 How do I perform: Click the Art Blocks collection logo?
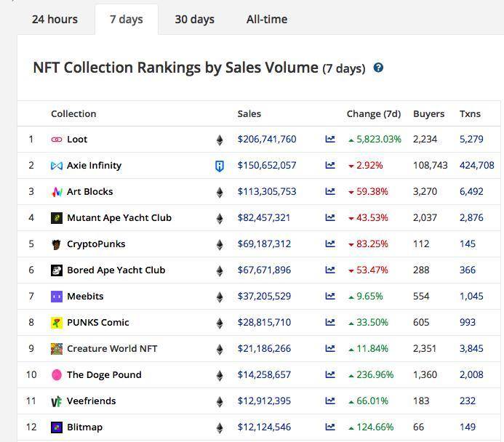pos(57,192)
